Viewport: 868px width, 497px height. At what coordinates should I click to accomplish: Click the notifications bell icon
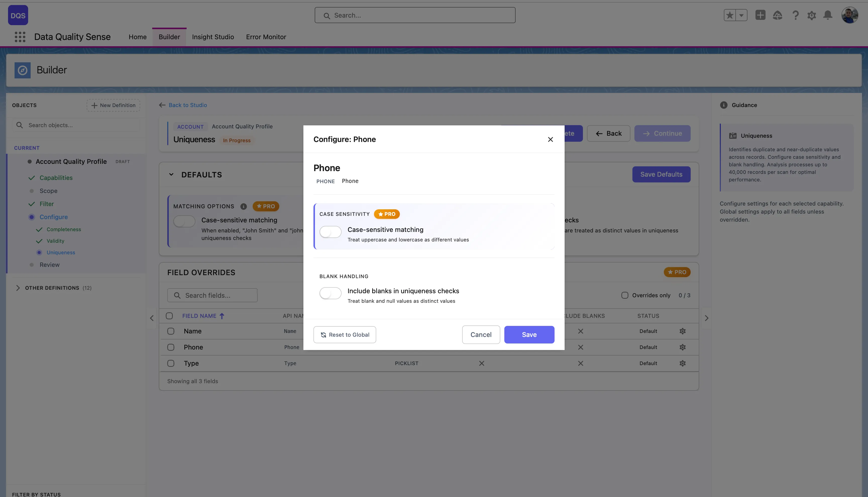click(827, 15)
